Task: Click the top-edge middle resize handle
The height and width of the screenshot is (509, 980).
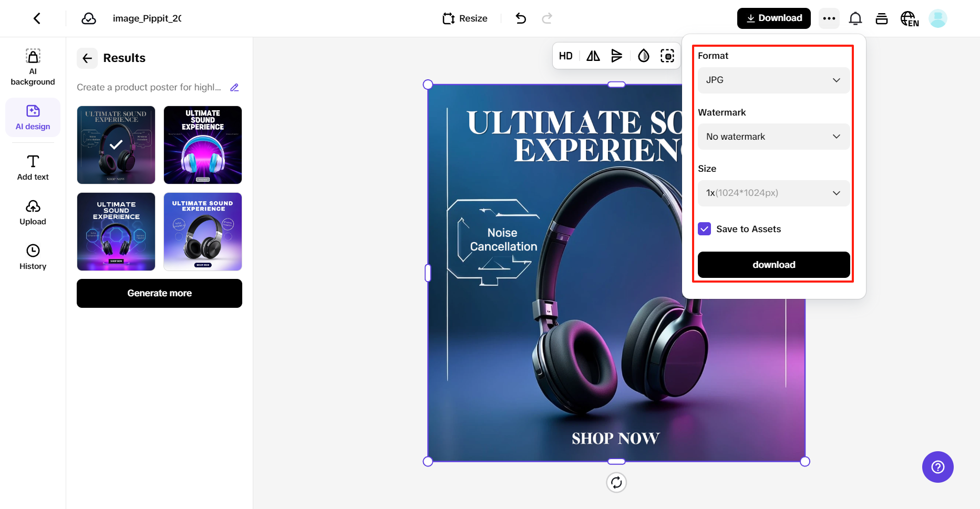Action: pos(616,85)
